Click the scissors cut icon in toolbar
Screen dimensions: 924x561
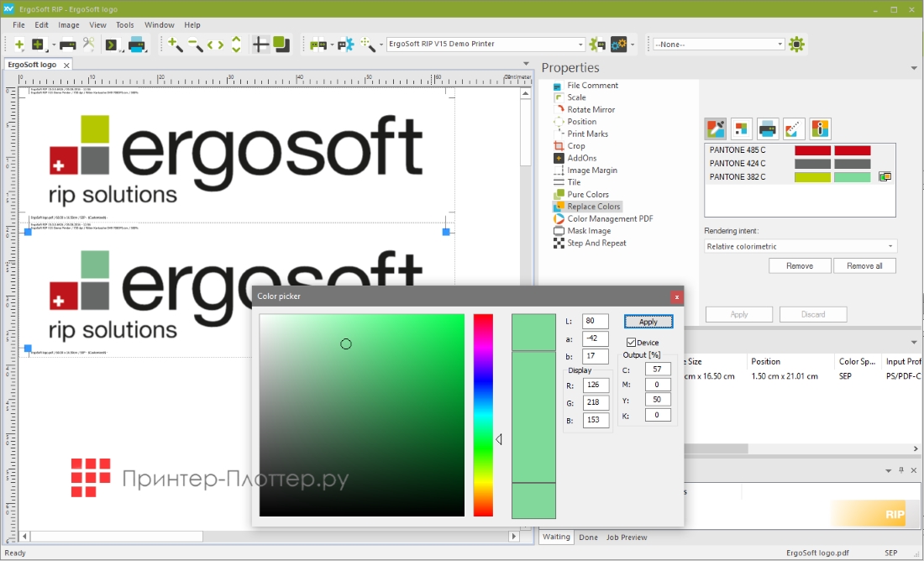[88, 45]
